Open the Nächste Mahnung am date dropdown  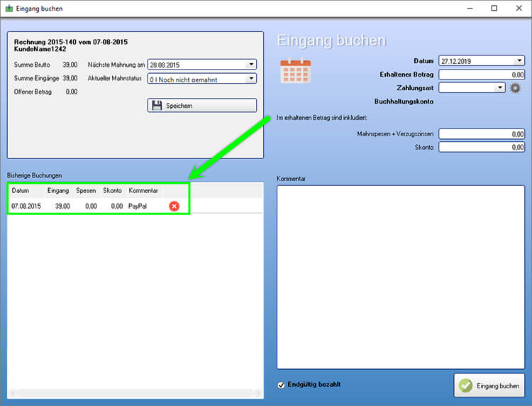click(x=250, y=65)
